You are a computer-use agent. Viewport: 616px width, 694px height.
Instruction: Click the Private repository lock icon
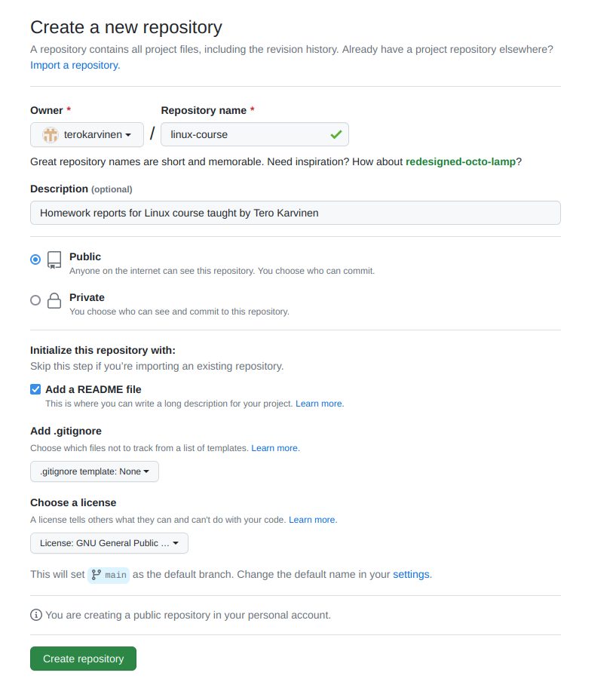coord(54,301)
